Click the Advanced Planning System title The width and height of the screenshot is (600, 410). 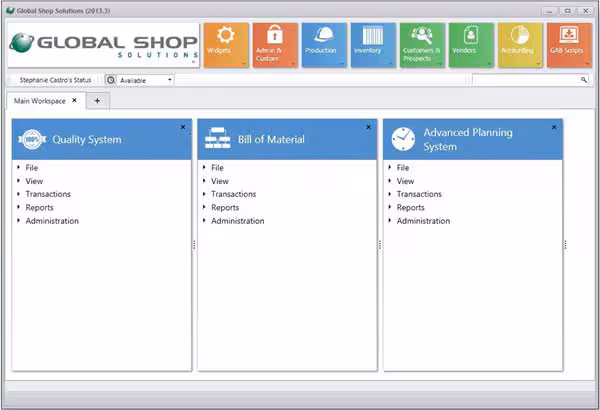tap(468, 139)
